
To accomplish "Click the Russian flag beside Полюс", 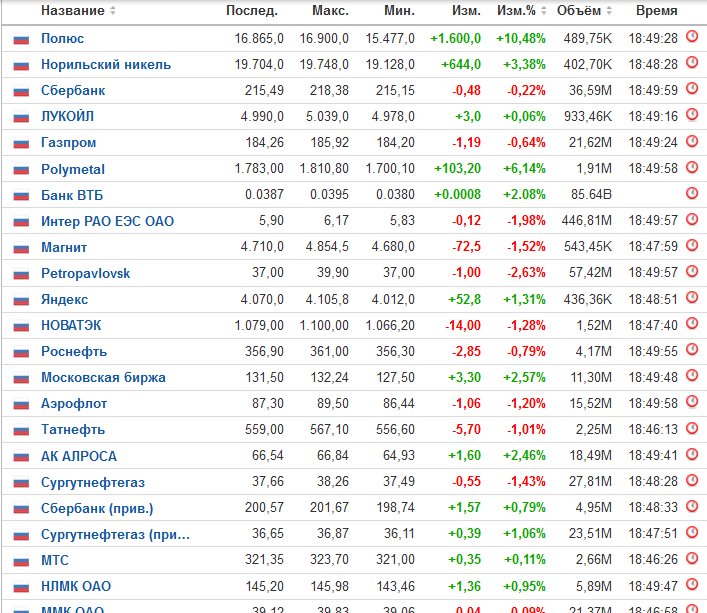I will pos(21,40).
